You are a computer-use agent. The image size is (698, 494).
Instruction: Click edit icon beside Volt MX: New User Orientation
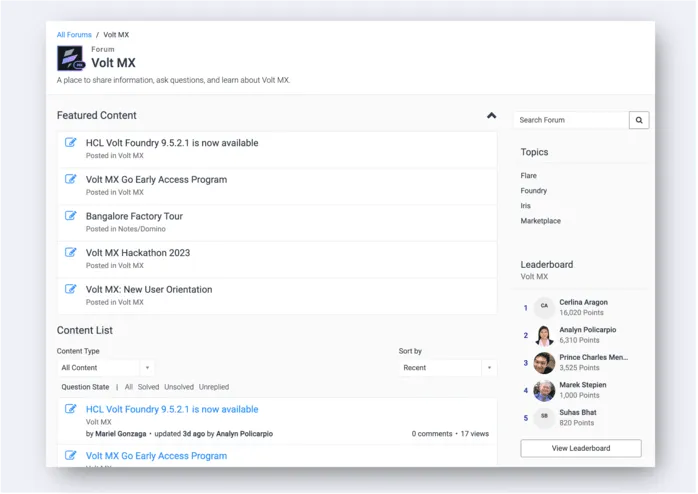click(x=71, y=289)
